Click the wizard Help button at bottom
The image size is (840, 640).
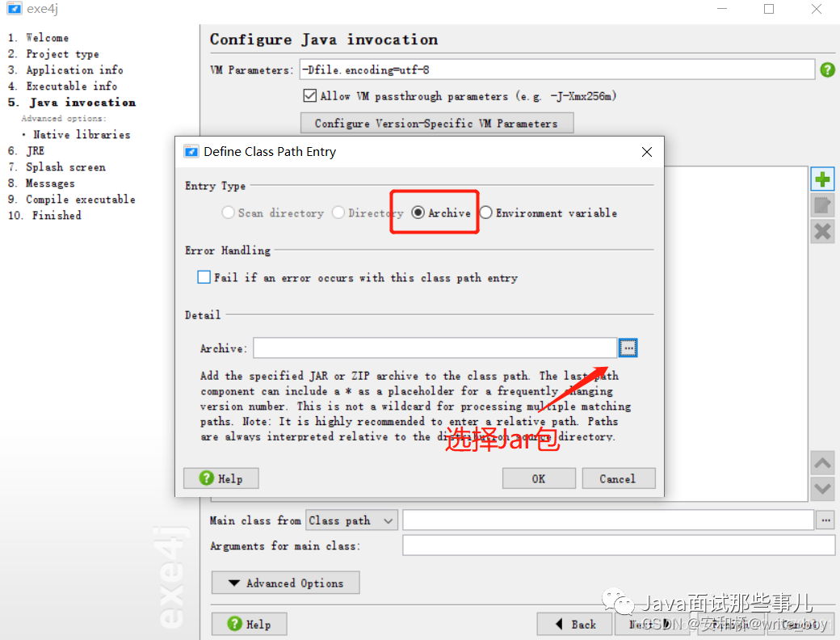pyautogui.click(x=249, y=624)
